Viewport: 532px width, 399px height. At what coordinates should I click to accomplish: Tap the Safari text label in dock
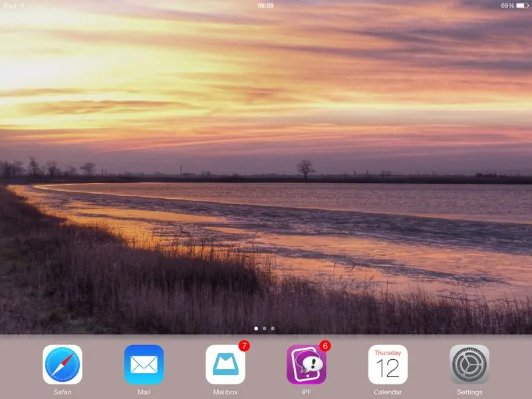pos(63,392)
